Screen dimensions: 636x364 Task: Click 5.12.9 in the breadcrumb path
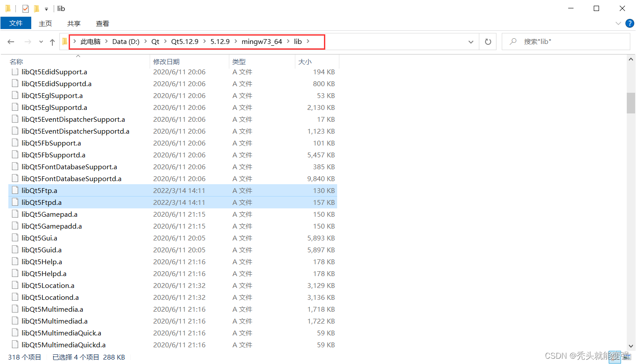[x=220, y=42]
